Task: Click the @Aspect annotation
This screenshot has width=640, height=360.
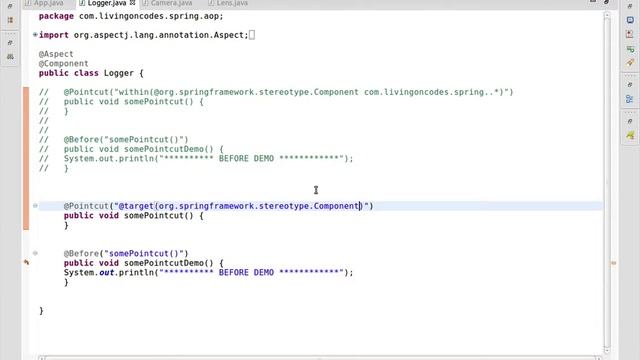Action: coord(56,54)
